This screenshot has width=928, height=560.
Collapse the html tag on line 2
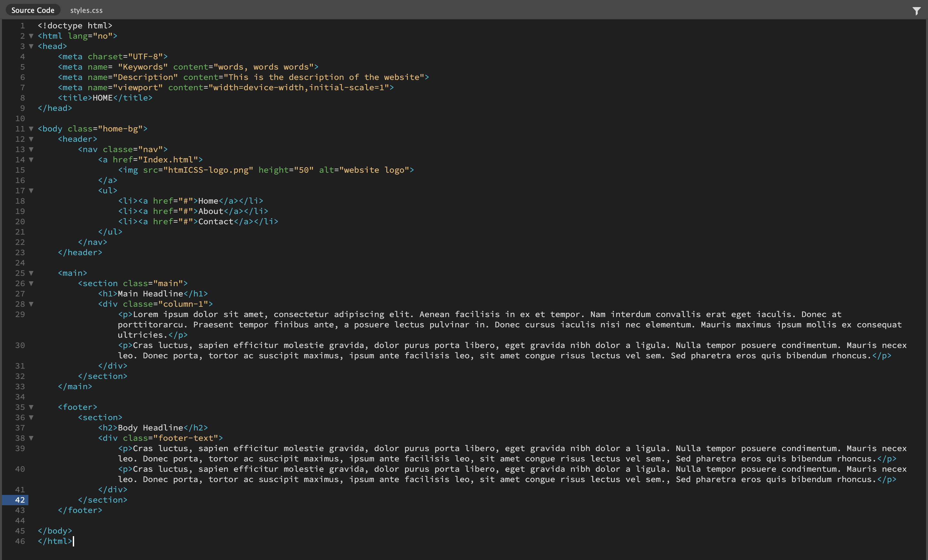31,36
